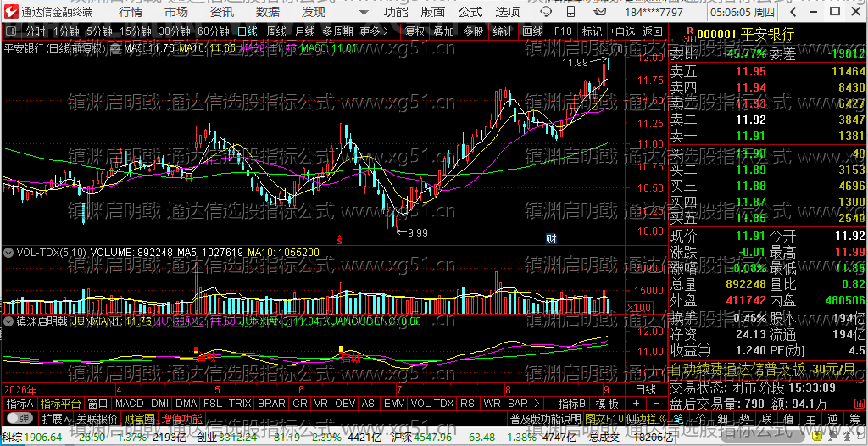Click the 通达信 red app logo
This screenshot has height=446, width=868.
click(x=12, y=12)
